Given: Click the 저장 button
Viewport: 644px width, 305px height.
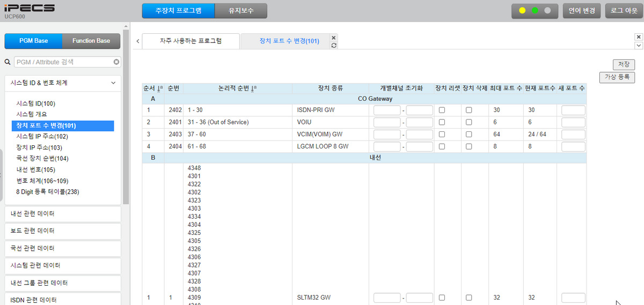Looking at the screenshot, I should [x=624, y=64].
